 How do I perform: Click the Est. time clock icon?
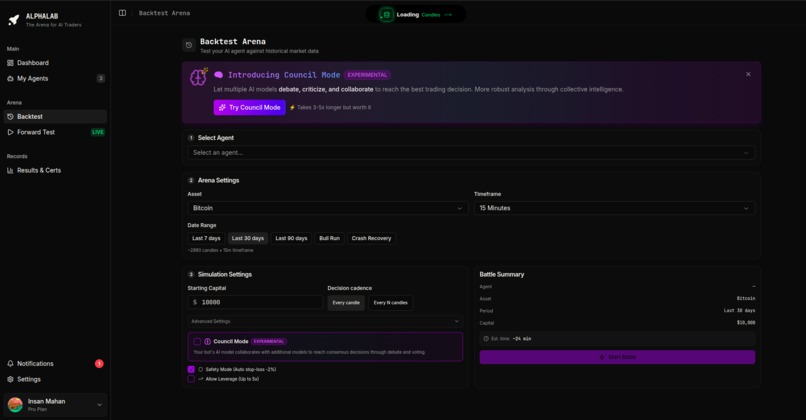[x=486, y=339]
